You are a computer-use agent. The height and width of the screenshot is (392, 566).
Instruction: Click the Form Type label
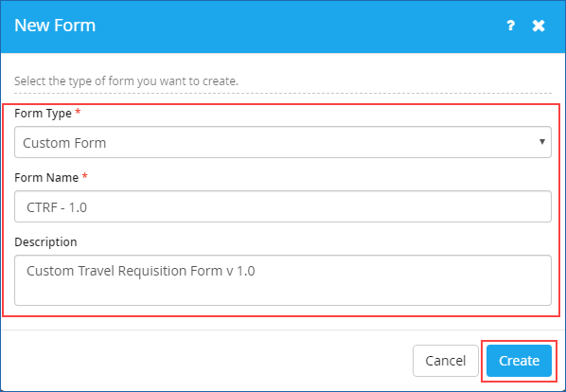coord(43,114)
